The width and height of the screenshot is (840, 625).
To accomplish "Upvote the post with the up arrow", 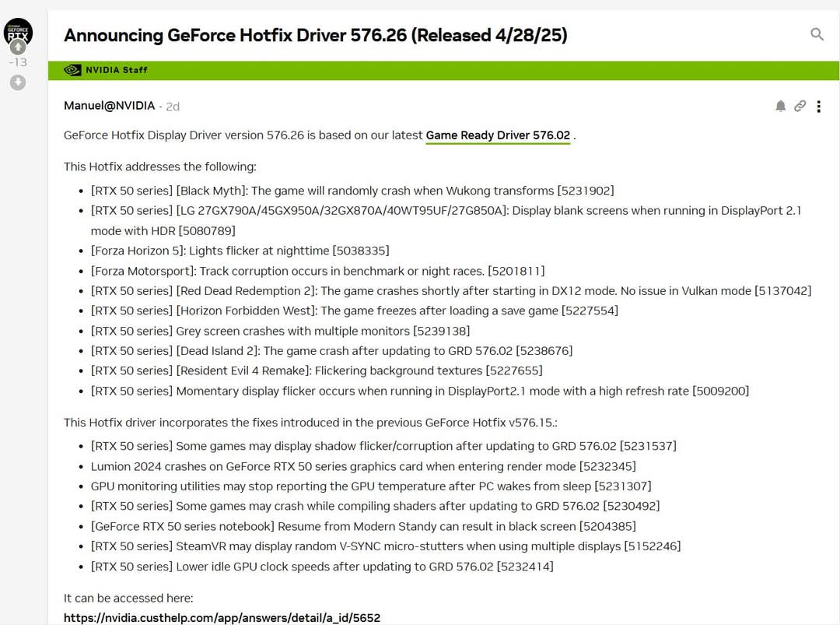I will coord(18,47).
